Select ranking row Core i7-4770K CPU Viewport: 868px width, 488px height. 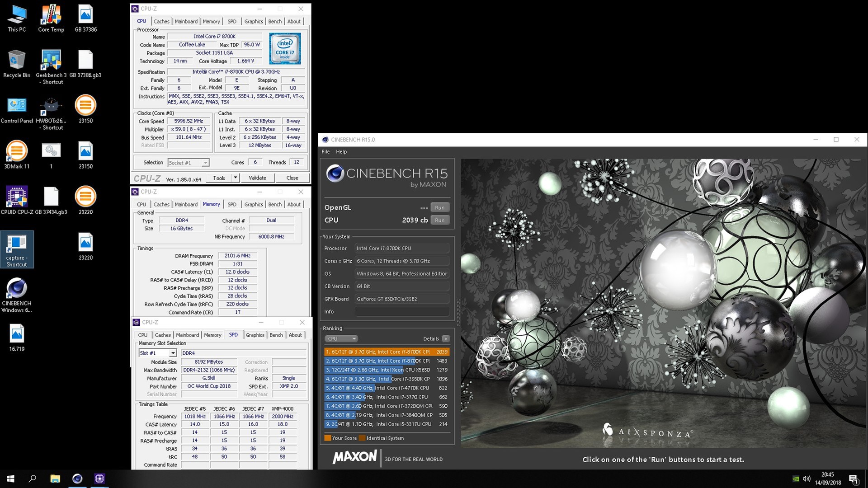pyautogui.click(x=387, y=388)
